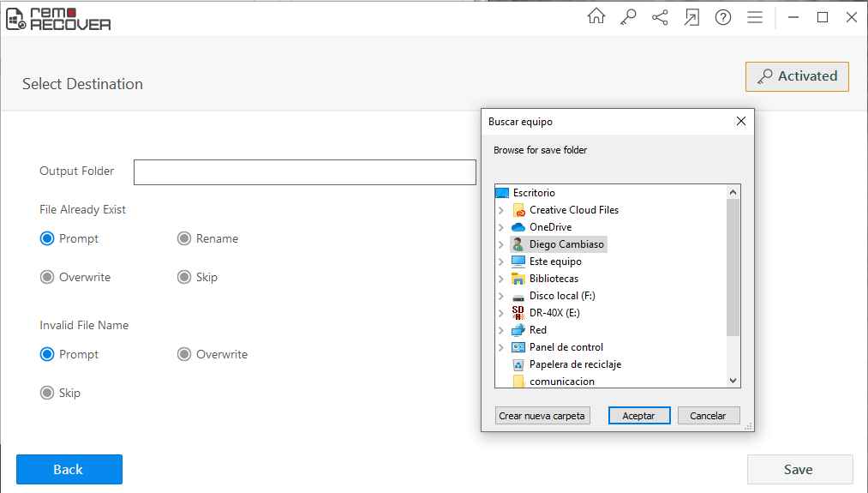Click the Crear nueva carpeta button
868x493 pixels.
point(542,416)
